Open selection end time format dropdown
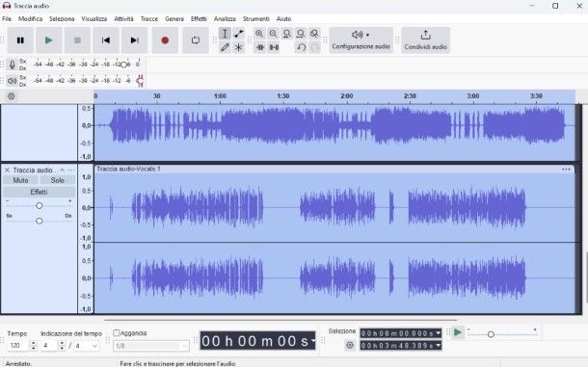The image size is (588, 367). click(x=438, y=346)
